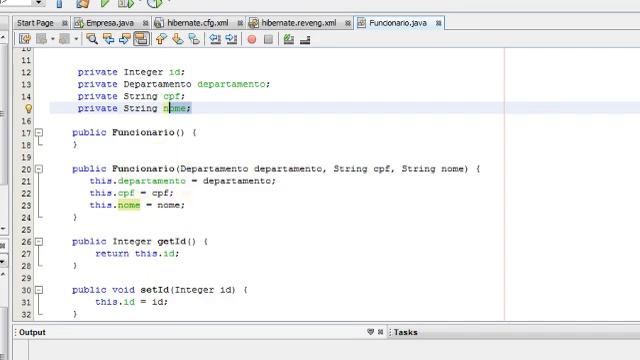640x360 pixels.
Task: Click the Profile Project icon in the top toolbar
Action: [155, 4]
